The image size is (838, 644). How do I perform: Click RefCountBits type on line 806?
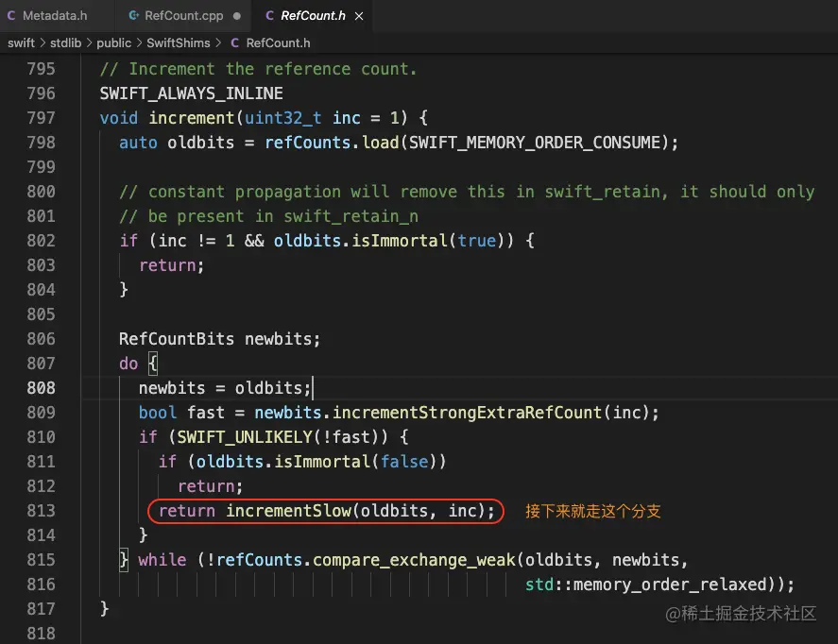click(x=177, y=339)
